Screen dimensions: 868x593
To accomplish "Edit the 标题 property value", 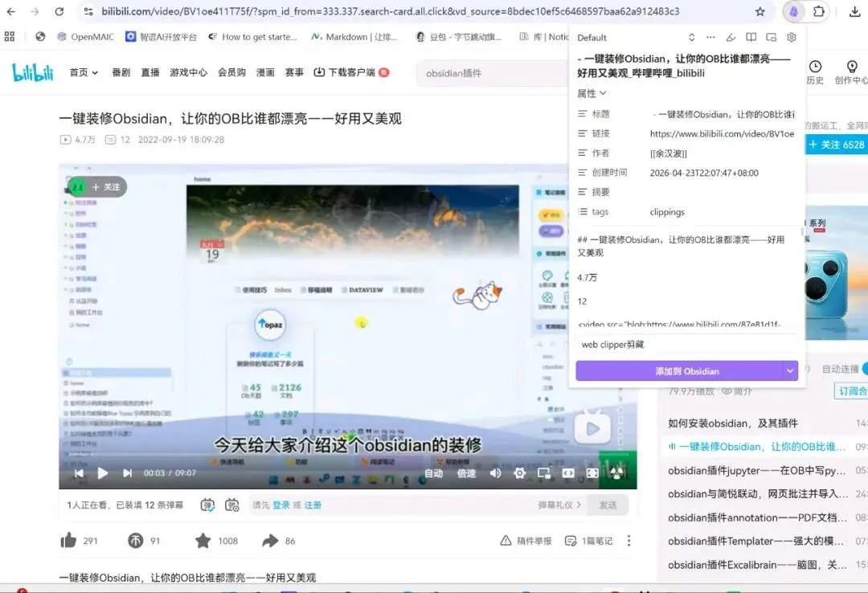I will [x=722, y=114].
